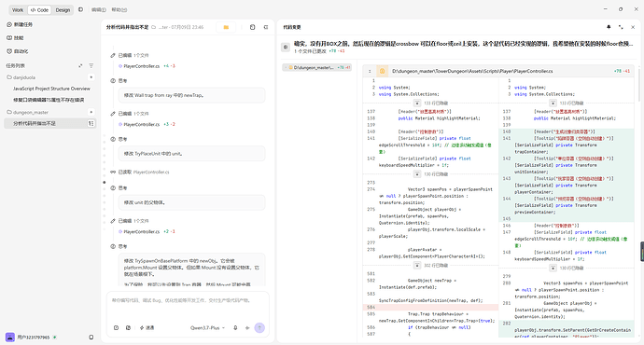Viewport: 644px width, 345px height.
Task: Click the microphone voice input icon
Action: [x=235, y=328]
